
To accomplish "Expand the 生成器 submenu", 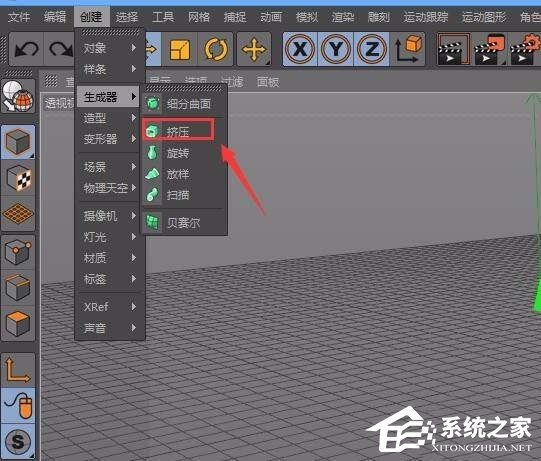I will click(109, 97).
